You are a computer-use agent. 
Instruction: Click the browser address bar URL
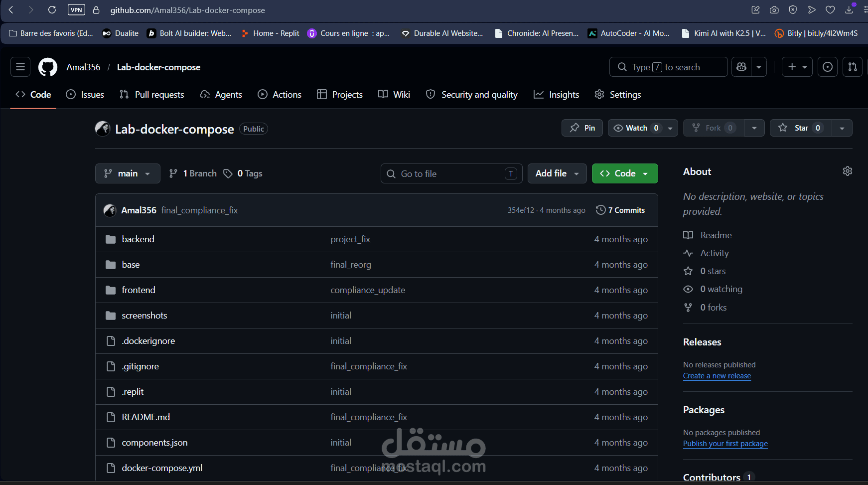pyautogui.click(x=188, y=10)
